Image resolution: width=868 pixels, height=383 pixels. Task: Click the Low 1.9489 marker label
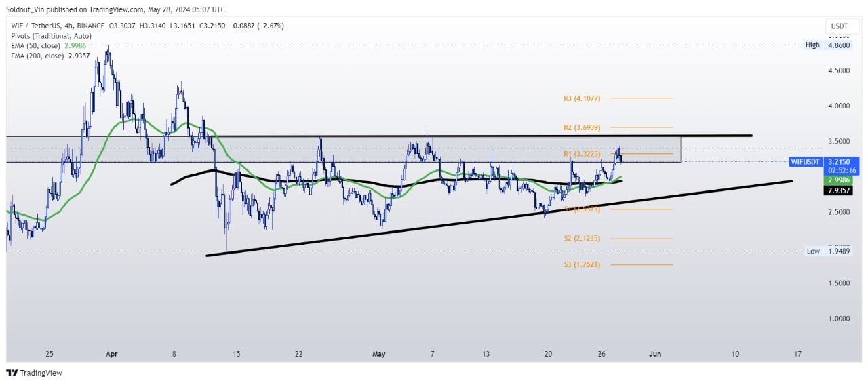point(827,251)
